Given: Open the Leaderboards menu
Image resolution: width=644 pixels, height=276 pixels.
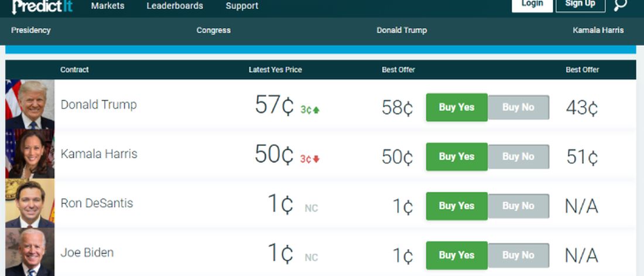Looking at the screenshot, I should point(174,6).
